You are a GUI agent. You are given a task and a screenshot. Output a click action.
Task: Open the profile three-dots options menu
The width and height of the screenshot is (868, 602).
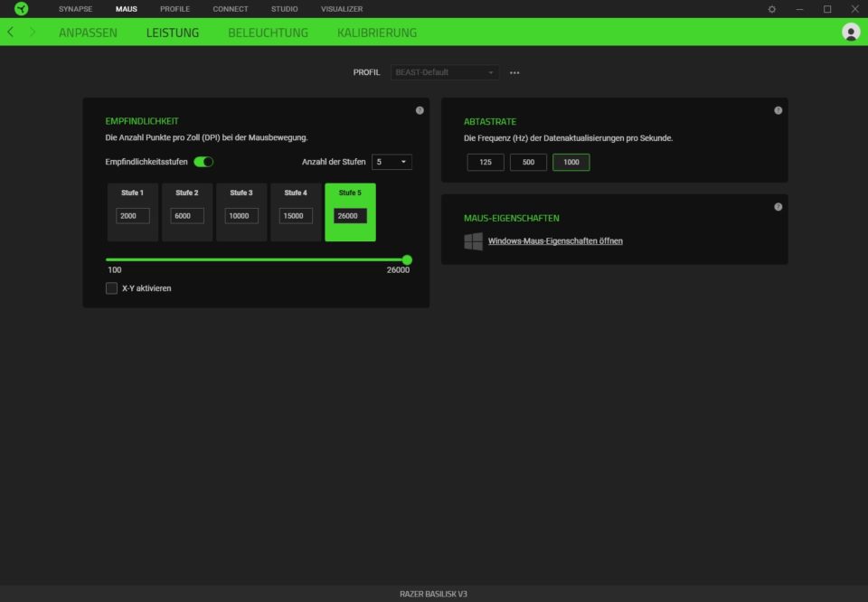pos(514,72)
